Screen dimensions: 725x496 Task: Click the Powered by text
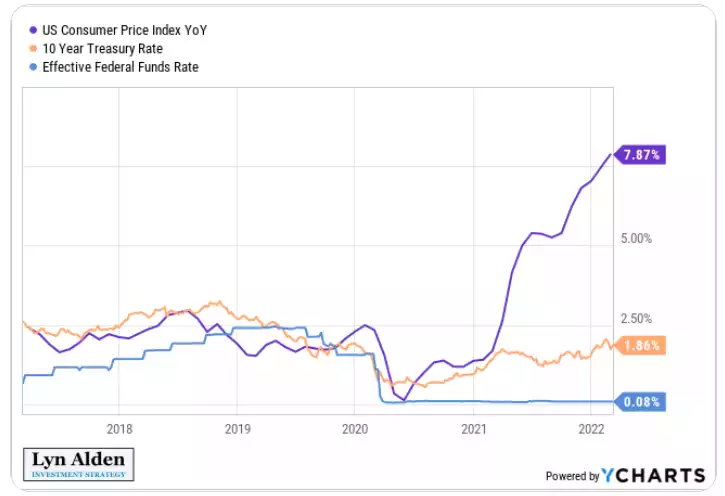coord(572,476)
